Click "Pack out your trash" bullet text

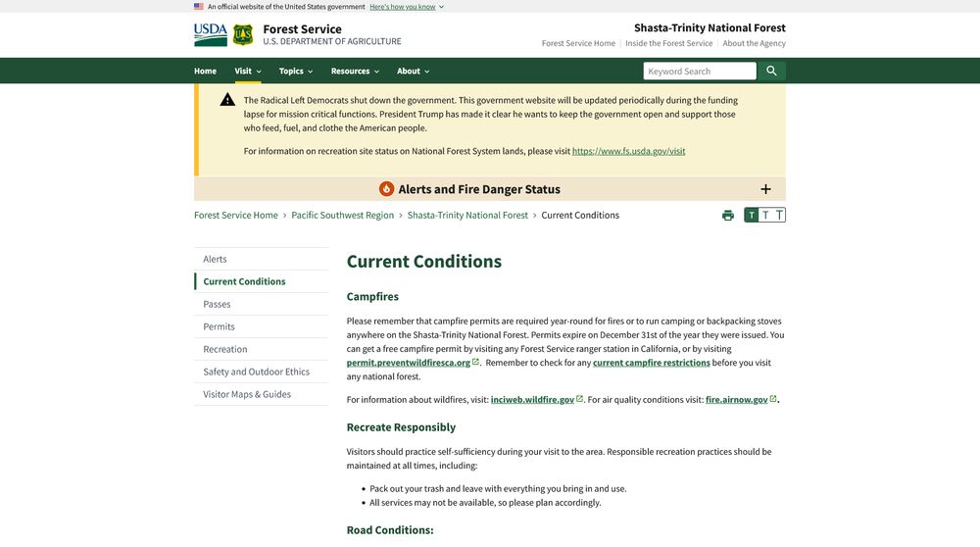click(498, 489)
